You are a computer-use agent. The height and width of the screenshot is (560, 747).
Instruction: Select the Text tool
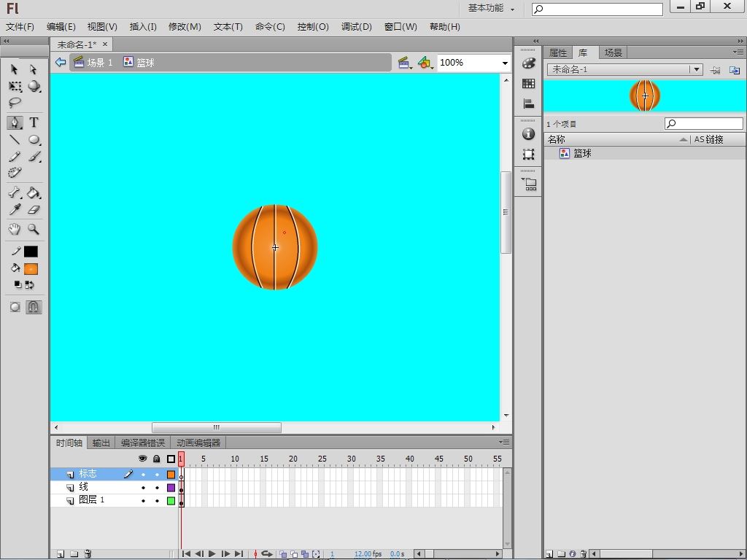pos(34,122)
